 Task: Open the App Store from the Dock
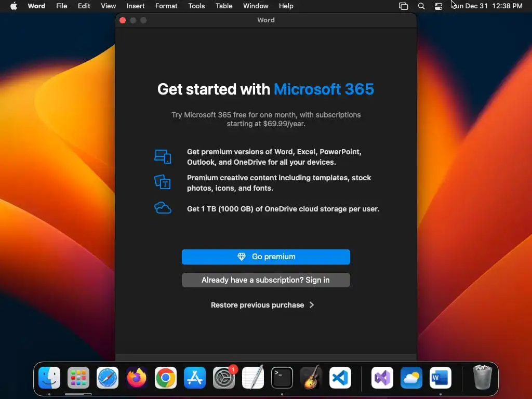195,378
